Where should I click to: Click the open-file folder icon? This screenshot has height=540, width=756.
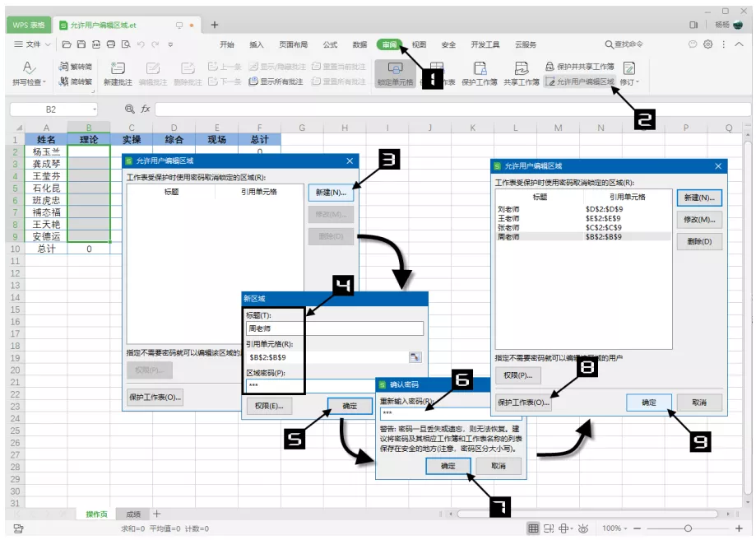pos(67,44)
